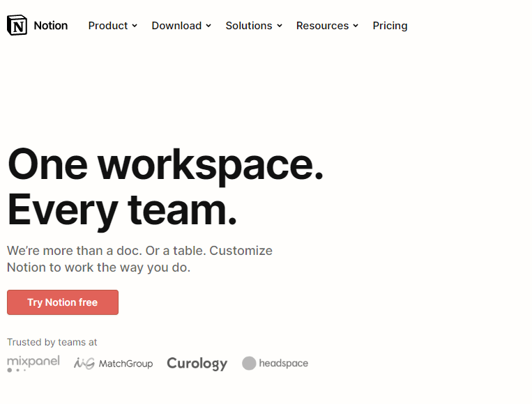
Task: Click the Notion cube logo icon
Action: pos(17,25)
